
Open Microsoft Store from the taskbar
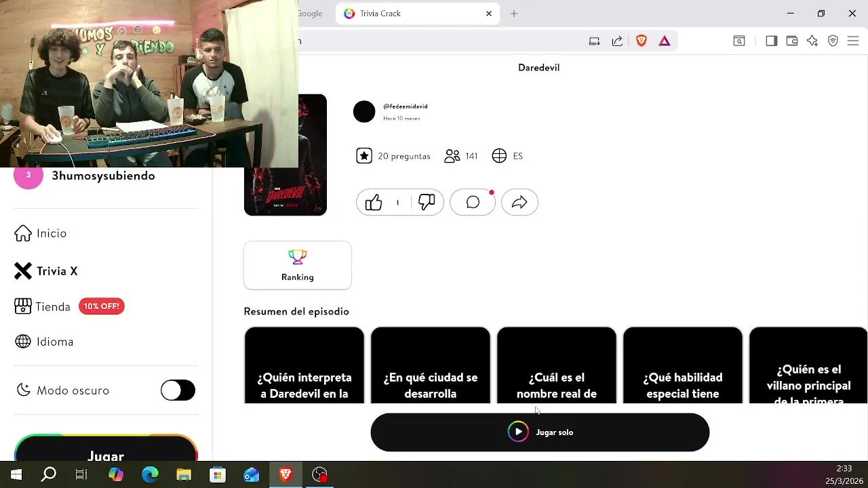point(218,474)
